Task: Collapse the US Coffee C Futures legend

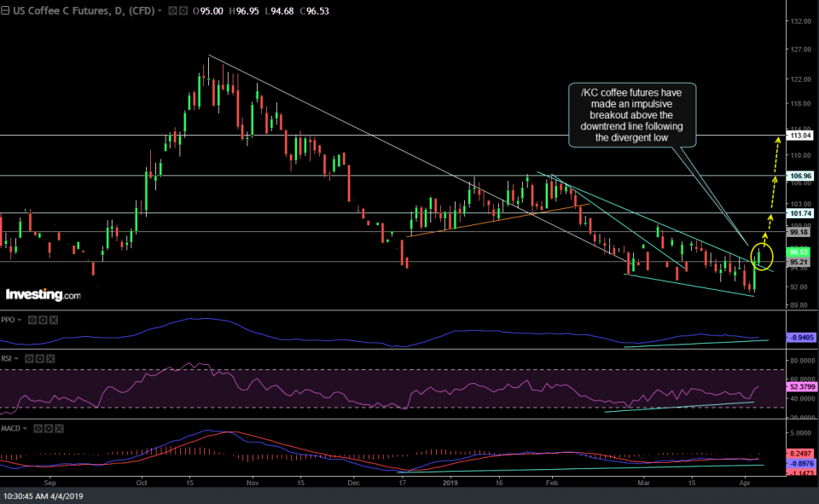Action: pos(6,11)
